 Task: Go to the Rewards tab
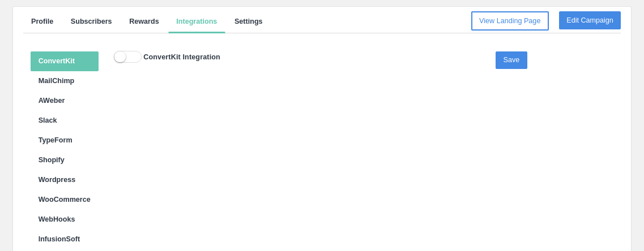coord(144,21)
